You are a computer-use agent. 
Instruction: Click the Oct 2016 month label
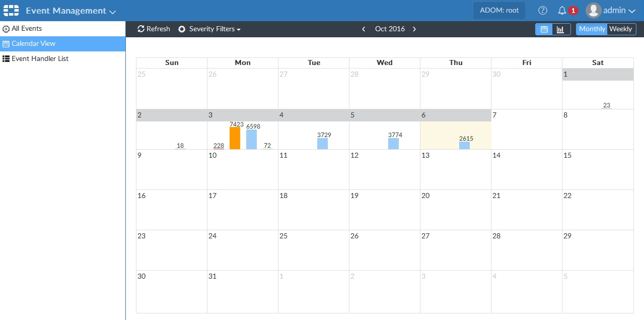pyautogui.click(x=390, y=29)
